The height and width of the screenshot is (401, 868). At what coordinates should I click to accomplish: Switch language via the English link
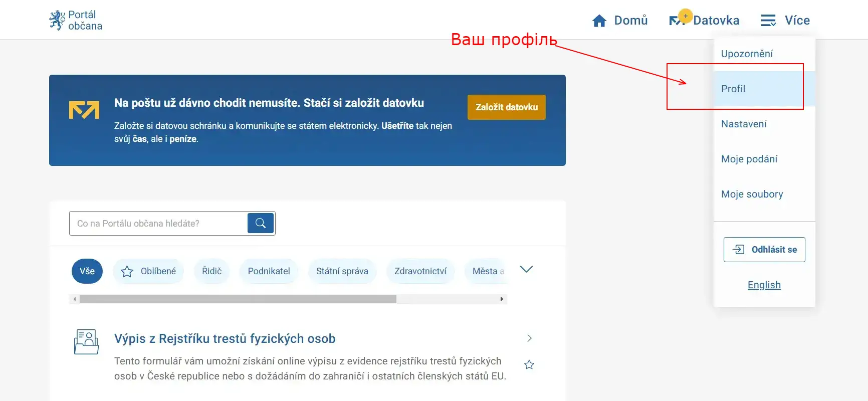pos(764,285)
